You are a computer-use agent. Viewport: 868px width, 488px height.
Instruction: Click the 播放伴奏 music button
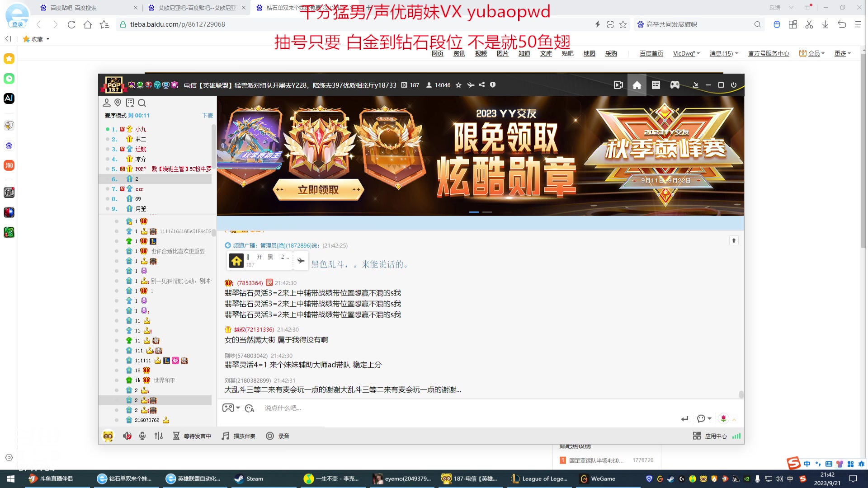coord(239,436)
